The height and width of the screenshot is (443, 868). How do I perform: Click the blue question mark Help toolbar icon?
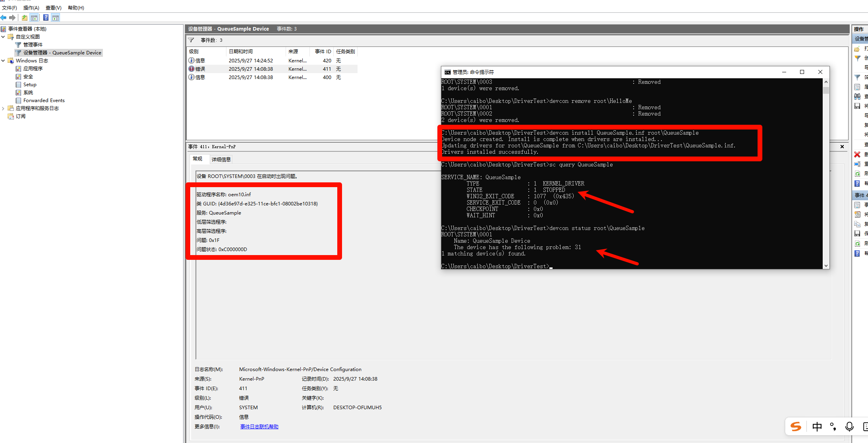(x=46, y=17)
